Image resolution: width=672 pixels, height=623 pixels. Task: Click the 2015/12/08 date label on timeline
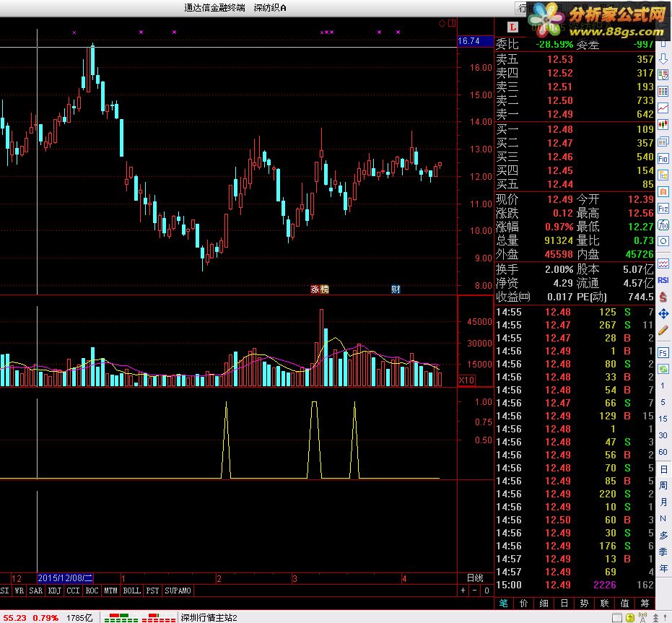pyautogui.click(x=65, y=578)
